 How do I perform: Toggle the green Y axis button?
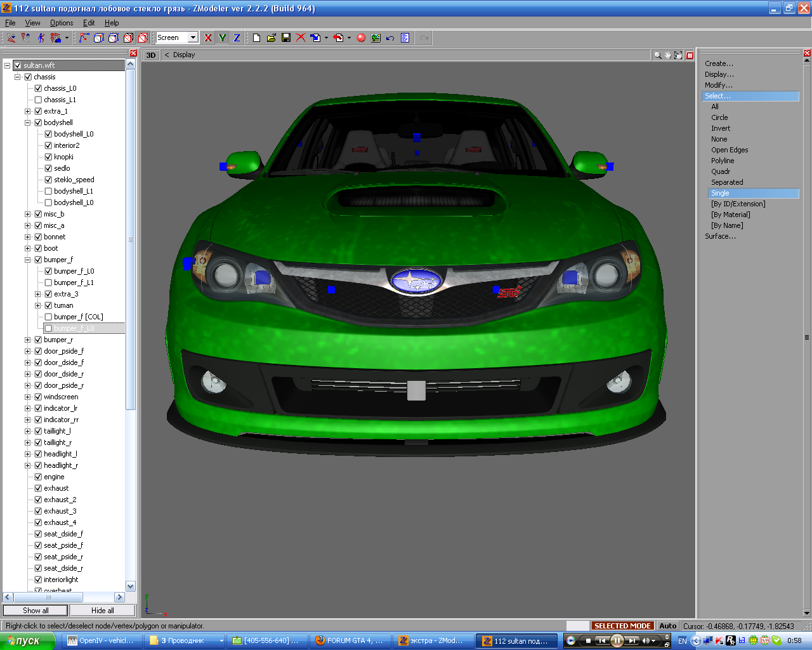[x=222, y=38]
